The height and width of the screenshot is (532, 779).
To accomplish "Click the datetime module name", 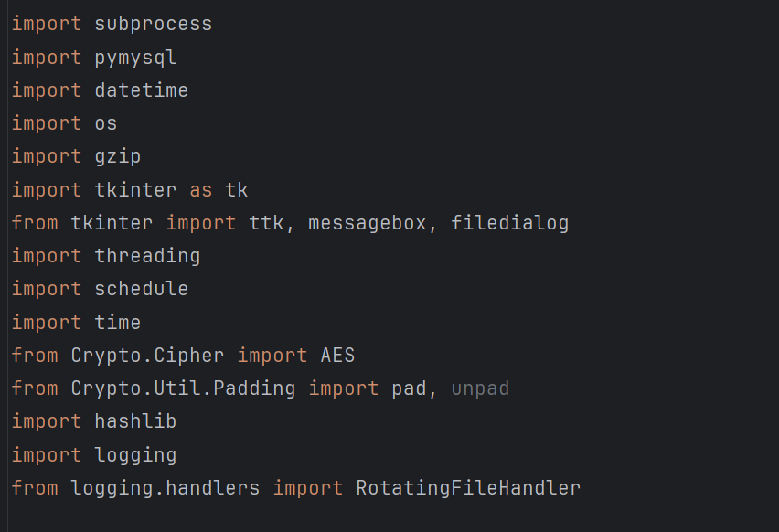I will coord(141,90).
